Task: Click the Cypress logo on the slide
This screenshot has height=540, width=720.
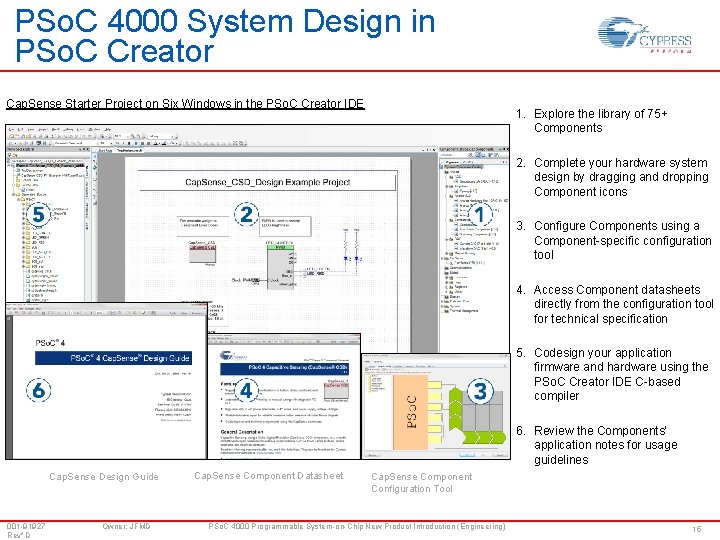Action: (x=645, y=36)
